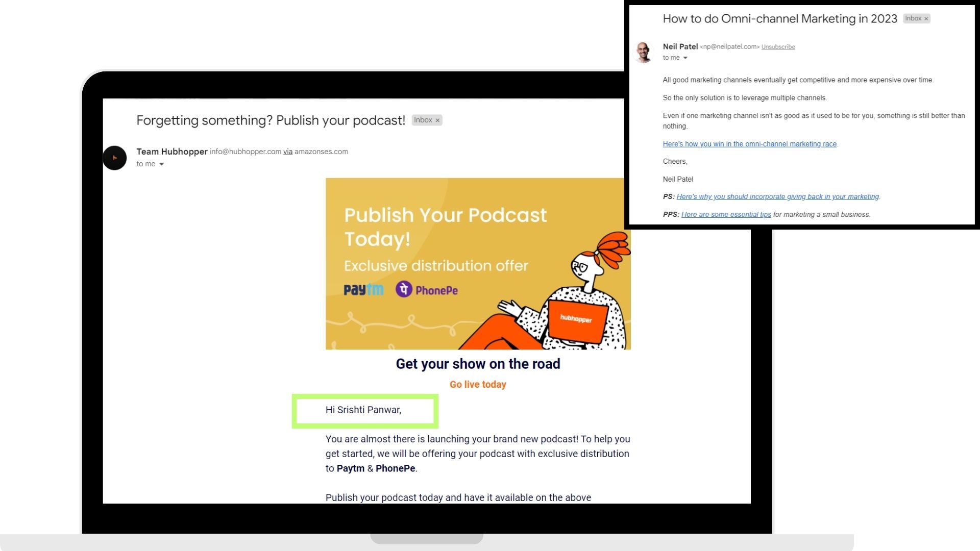This screenshot has width=980, height=551.
Task: Click the Team Hubhopper sender avatar
Action: point(115,158)
